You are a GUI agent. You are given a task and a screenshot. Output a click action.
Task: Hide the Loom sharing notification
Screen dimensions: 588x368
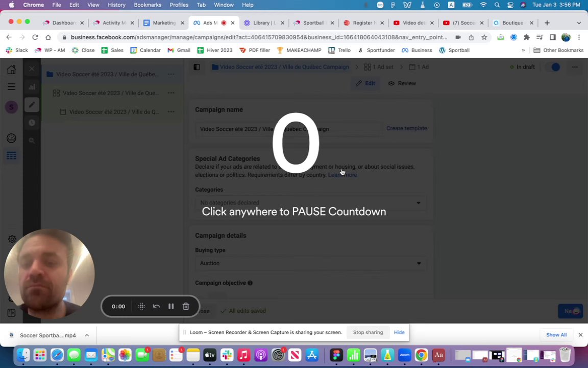pos(399,332)
